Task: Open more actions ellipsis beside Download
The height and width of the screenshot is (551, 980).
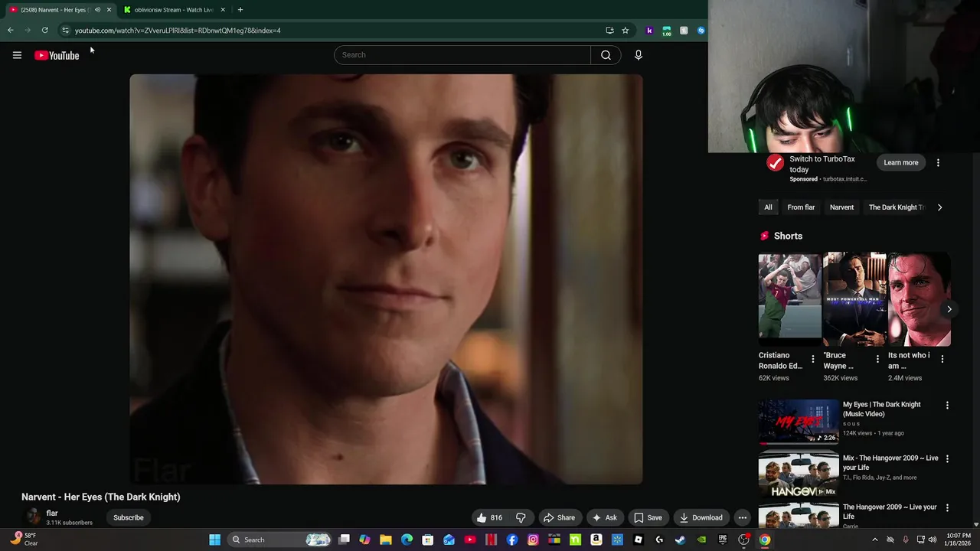Action: (742, 517)
